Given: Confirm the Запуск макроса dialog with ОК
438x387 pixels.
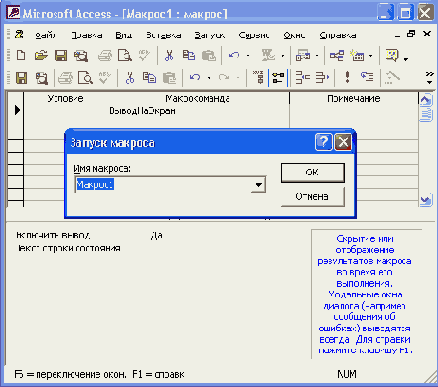Looking at the screenshot, I should tap(313, 172).
